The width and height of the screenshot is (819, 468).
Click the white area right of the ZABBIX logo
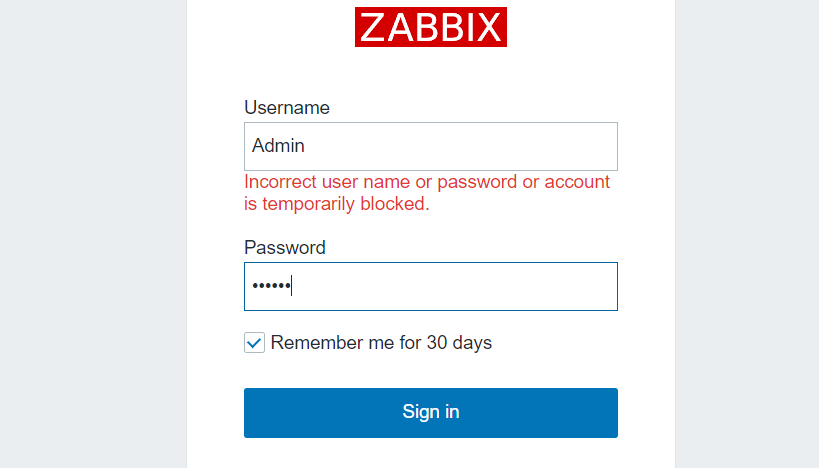click(x=590, y=27)
